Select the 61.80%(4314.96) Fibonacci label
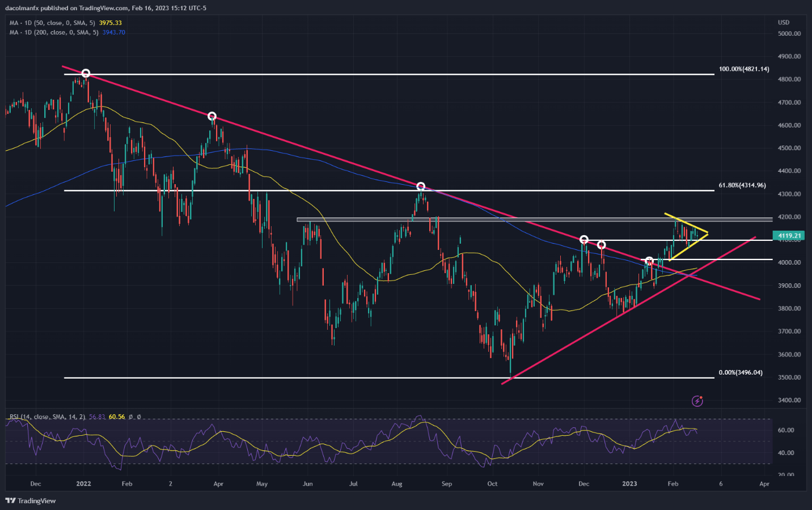Viewport: 812px width, 510px height. [742, 185]
